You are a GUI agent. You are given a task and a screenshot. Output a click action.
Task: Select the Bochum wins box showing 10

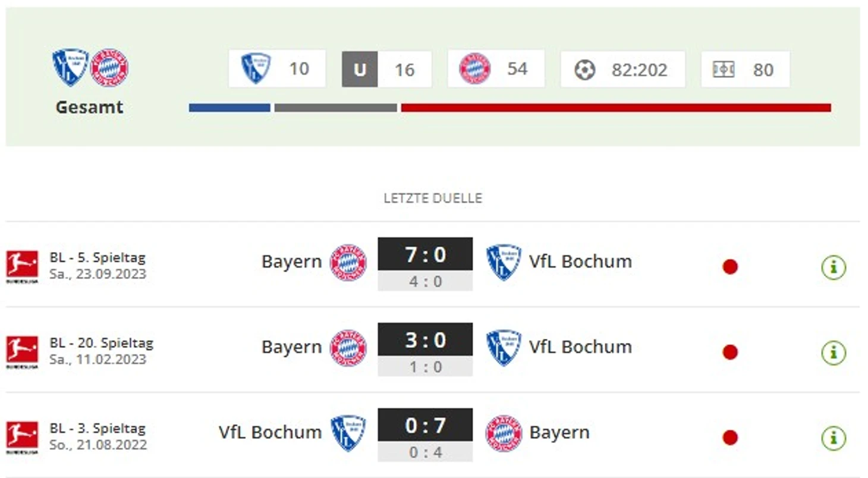click(x=277, y=69)
